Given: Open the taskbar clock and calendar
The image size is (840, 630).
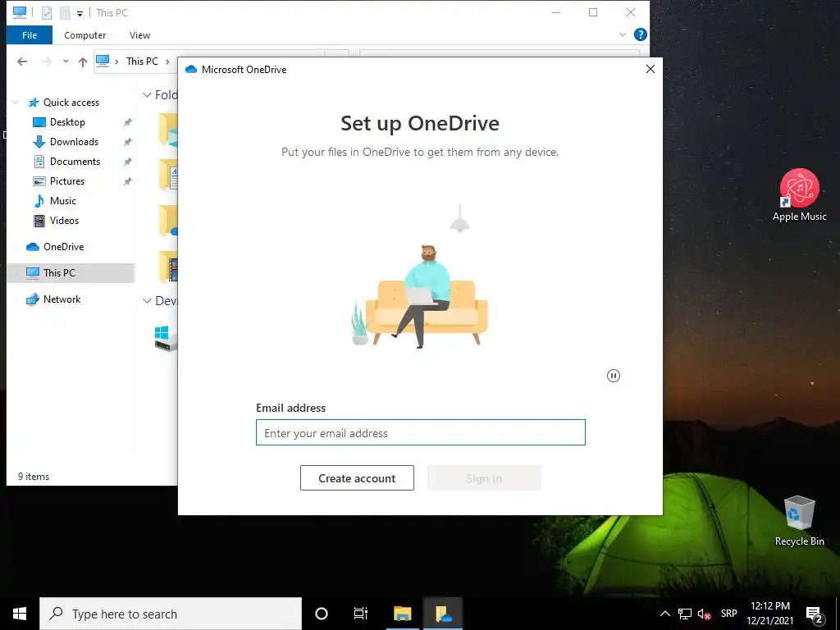Looking at the screenshot, I should (x=769, y=614).
